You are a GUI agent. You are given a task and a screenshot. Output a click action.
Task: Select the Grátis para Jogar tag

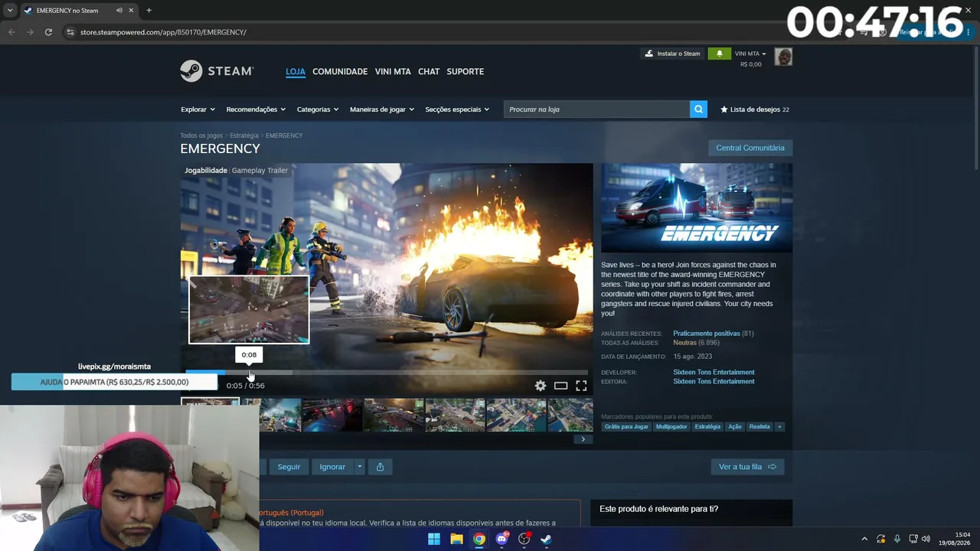coord(626,427)
